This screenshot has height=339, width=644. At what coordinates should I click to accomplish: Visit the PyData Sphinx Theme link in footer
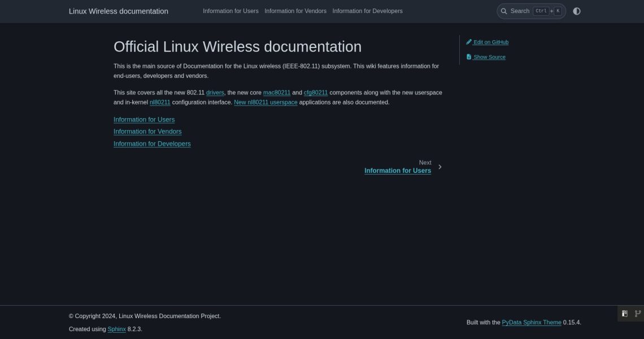pyautogui.click(x=531, y=322)
